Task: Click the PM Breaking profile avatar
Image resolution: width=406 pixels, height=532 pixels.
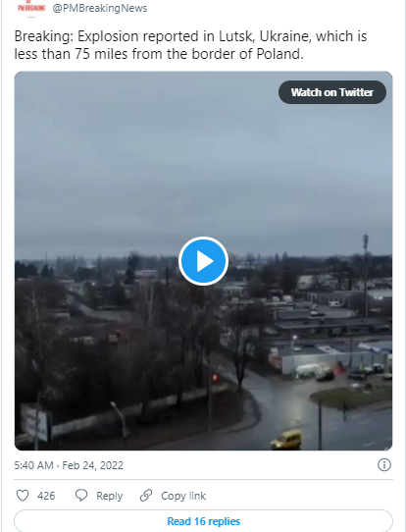Action: (x=31, y=8)
